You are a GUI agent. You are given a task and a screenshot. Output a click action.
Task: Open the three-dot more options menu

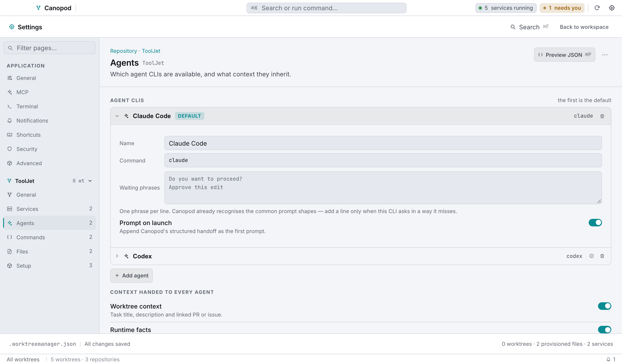[604, 55]
